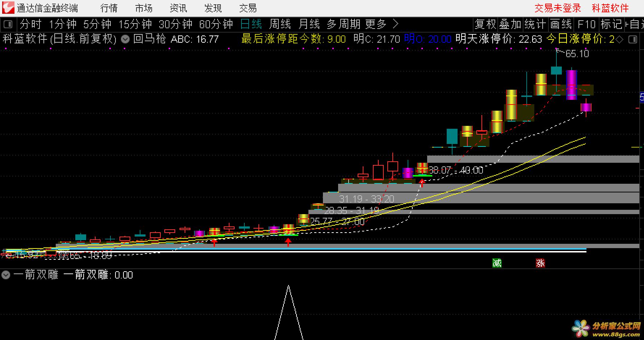Click the tall teal candle at the 65.10 peak
644x340 pixels.
[x=556, y=70]
